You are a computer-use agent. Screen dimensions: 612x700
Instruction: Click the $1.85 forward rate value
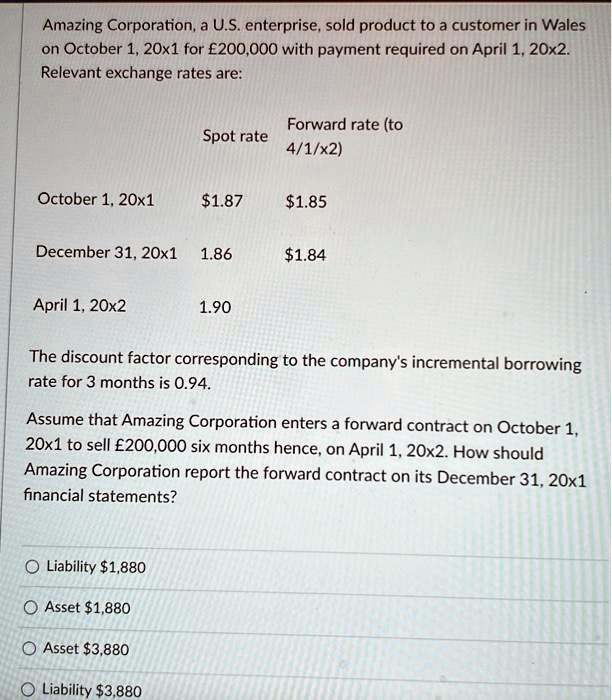coord(306,202)
